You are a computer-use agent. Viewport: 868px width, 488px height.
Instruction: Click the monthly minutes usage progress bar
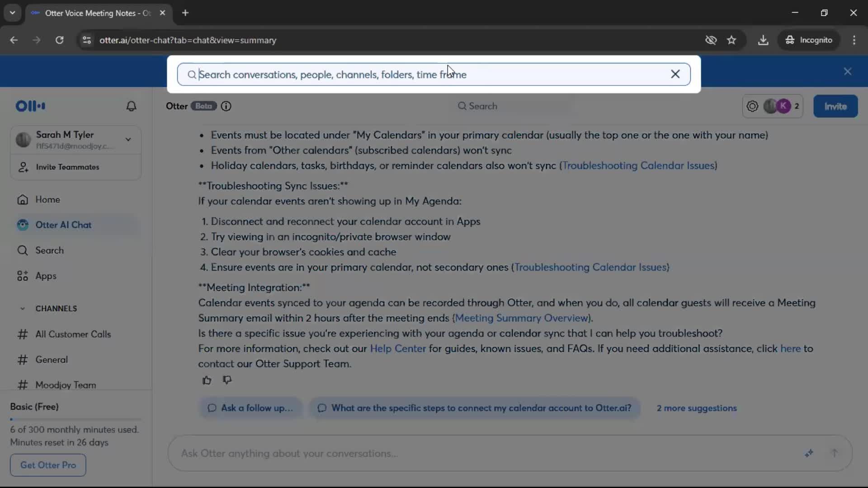(75, 419)
